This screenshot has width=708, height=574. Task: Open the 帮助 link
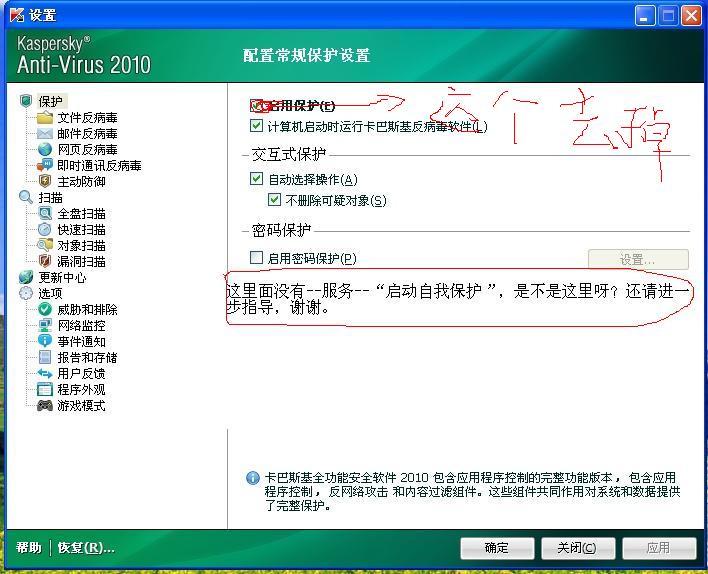28,548
